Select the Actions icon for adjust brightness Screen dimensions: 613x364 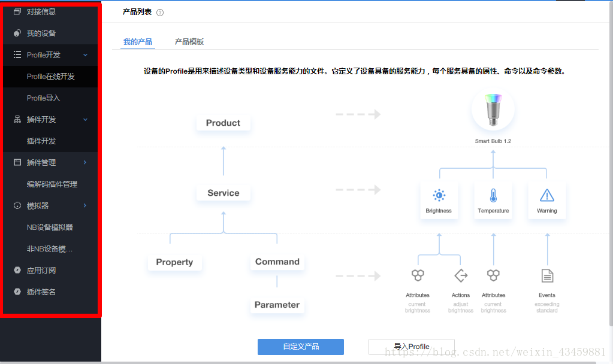point(460,276)
